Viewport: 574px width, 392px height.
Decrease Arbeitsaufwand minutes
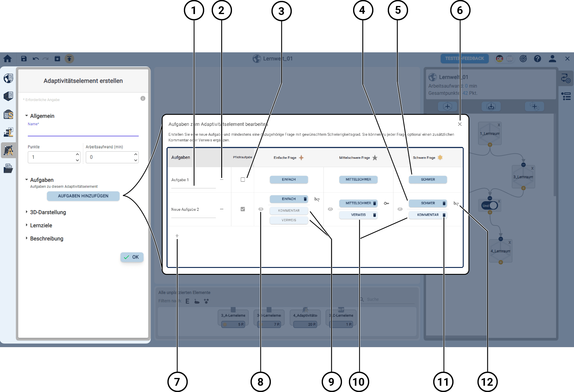point(136,160)
